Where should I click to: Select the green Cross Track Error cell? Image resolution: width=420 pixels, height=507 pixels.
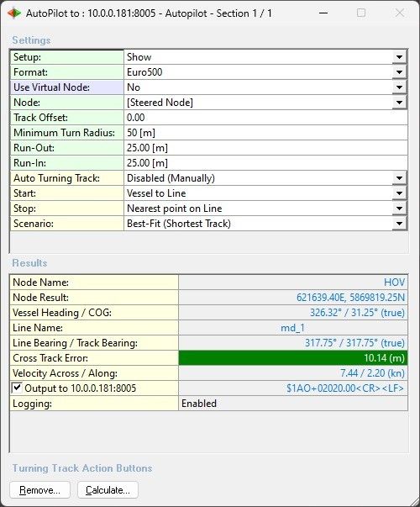click(x=293, y=358)
